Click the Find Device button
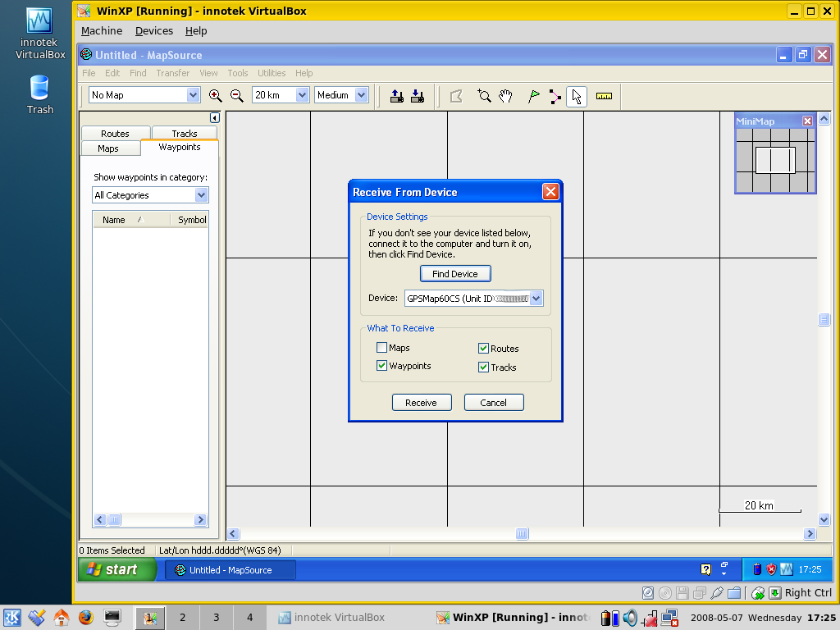The width and height of the screenshot is (840, 630). (x=455, y=274)
